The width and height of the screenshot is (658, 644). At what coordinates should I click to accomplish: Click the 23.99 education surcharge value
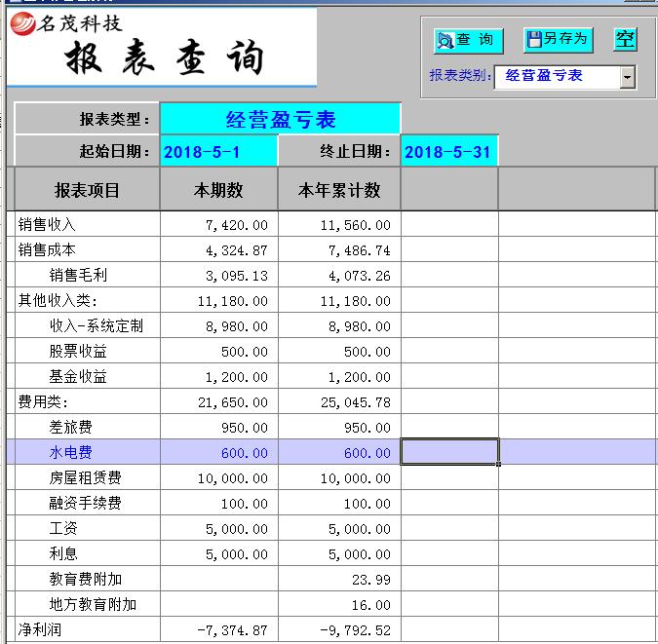[x=371, y=580]
